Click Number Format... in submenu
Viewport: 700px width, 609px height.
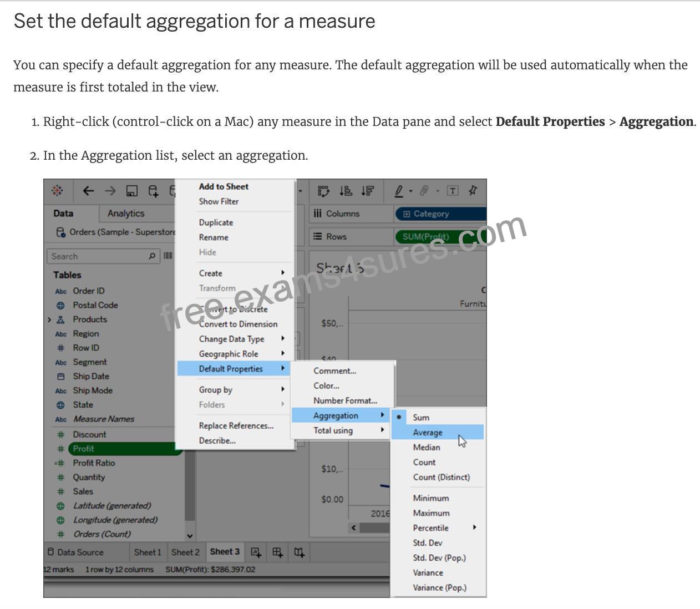tap(345, 400)
